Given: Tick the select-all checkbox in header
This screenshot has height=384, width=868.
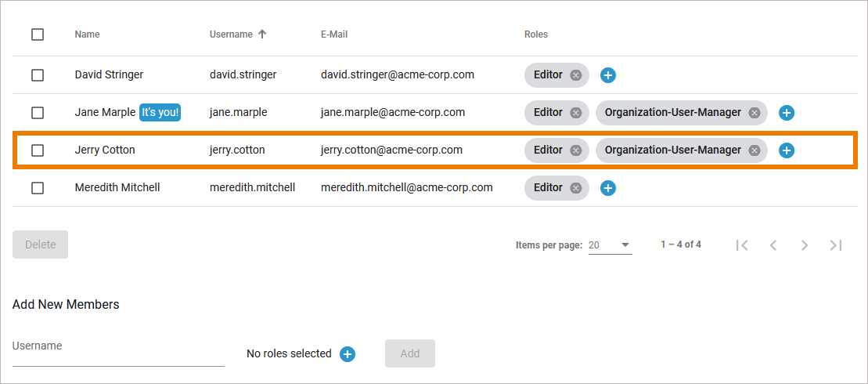Looking at the screenshot, I should [38, 34].
